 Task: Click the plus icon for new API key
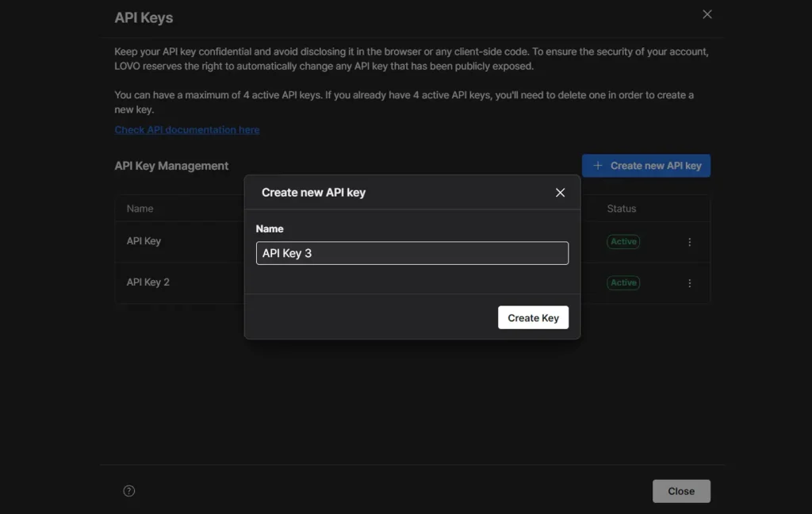(x=598, y=166)
